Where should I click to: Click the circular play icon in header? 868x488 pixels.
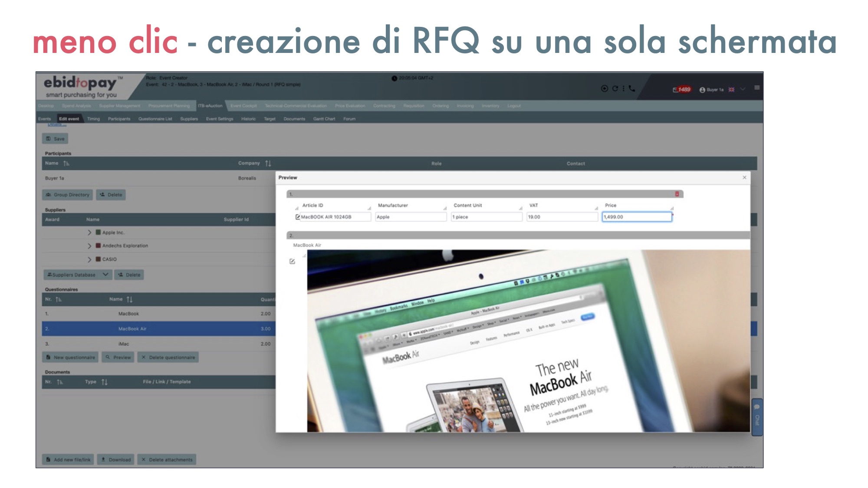coord(604,88)
